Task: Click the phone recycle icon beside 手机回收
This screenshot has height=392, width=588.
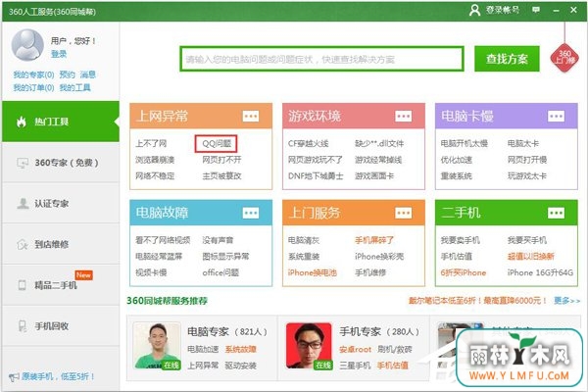Action: coord(23,326)
